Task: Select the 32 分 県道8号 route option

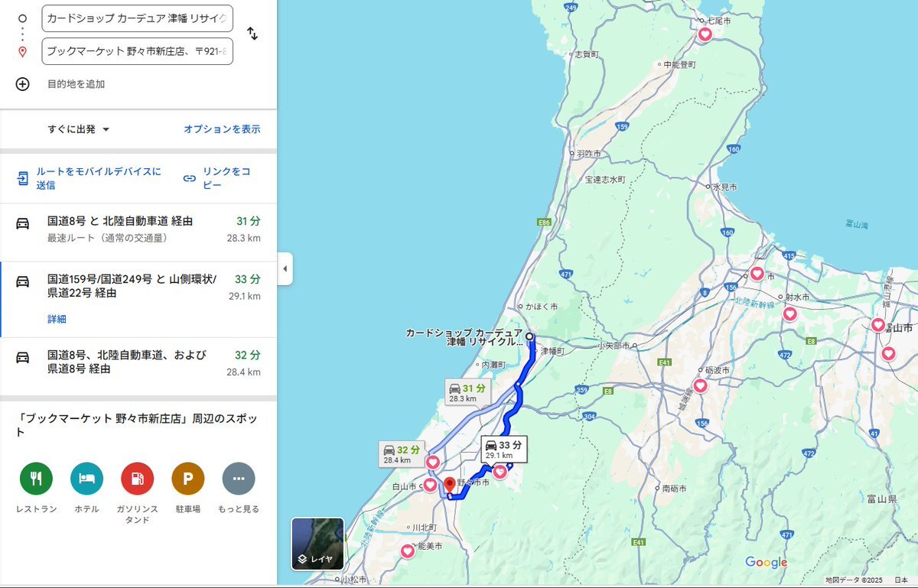Action: [x=138, y=362]
